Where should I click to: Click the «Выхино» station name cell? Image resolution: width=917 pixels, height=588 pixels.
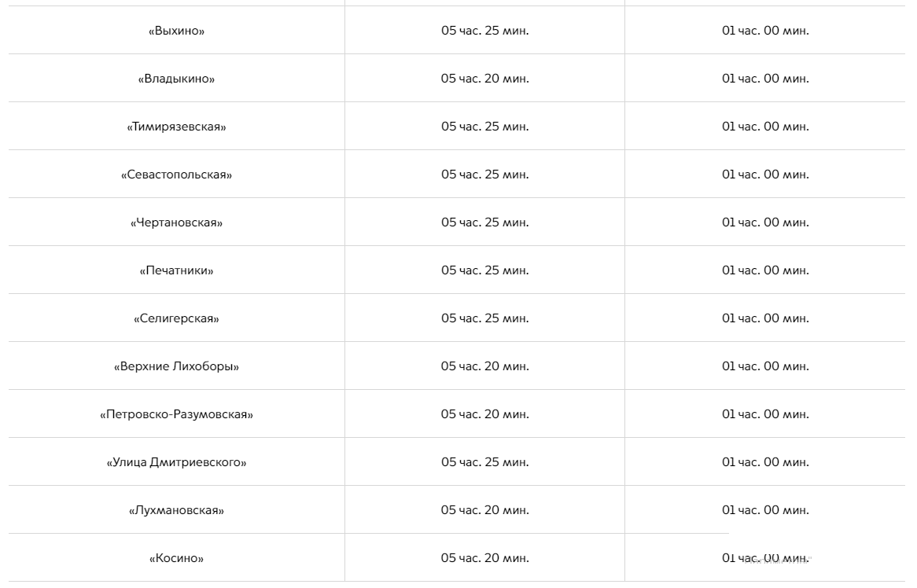click(176, 31)
